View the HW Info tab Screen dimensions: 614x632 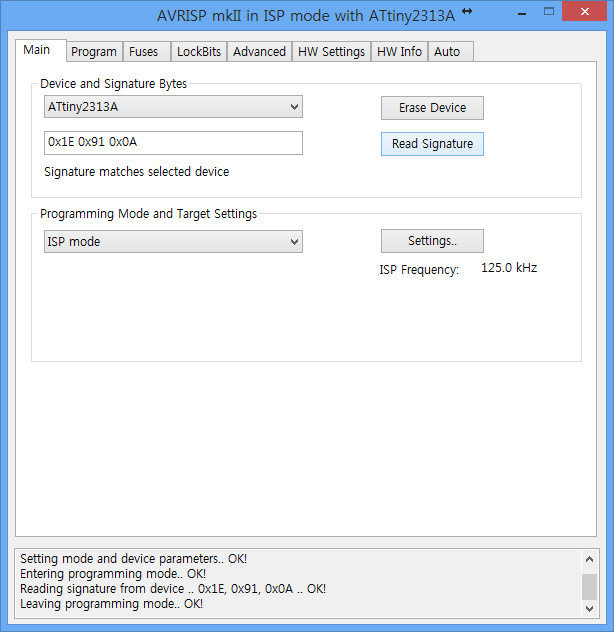[x=399, y=52]
